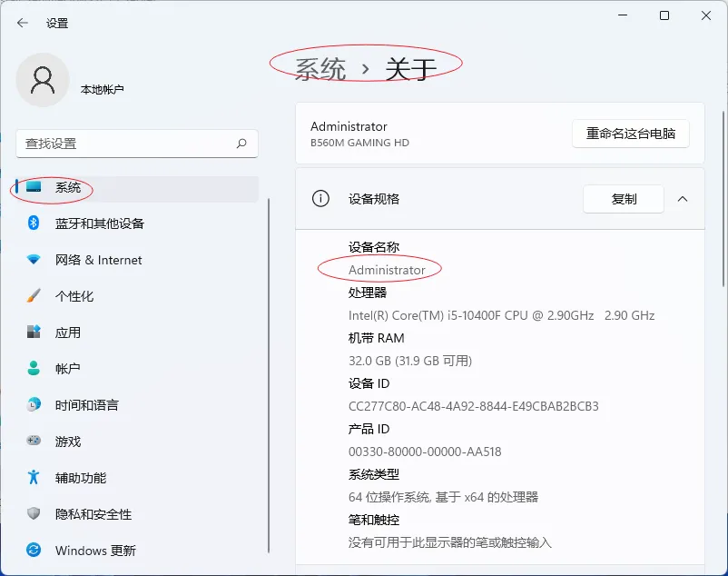Click the 复制 button for device specs
This screenshot has height=576, width=728.
(x=624, y=199)
